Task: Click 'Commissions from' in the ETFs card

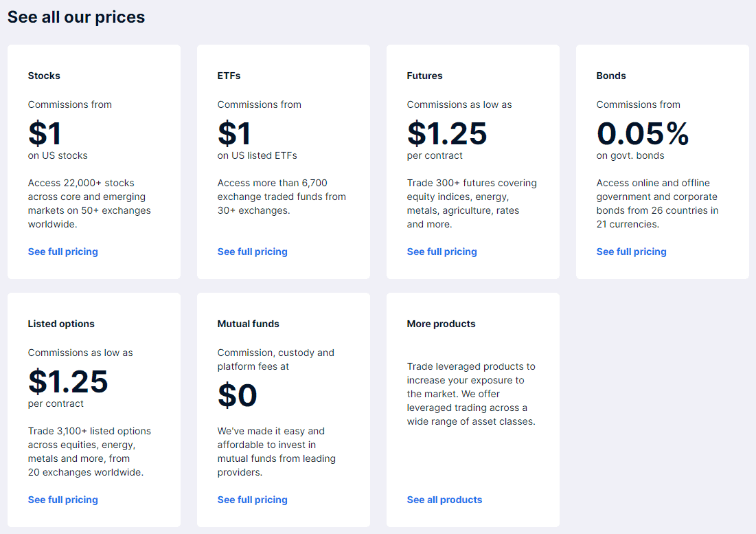Action: pyautogui.click(x=260, y=104)
